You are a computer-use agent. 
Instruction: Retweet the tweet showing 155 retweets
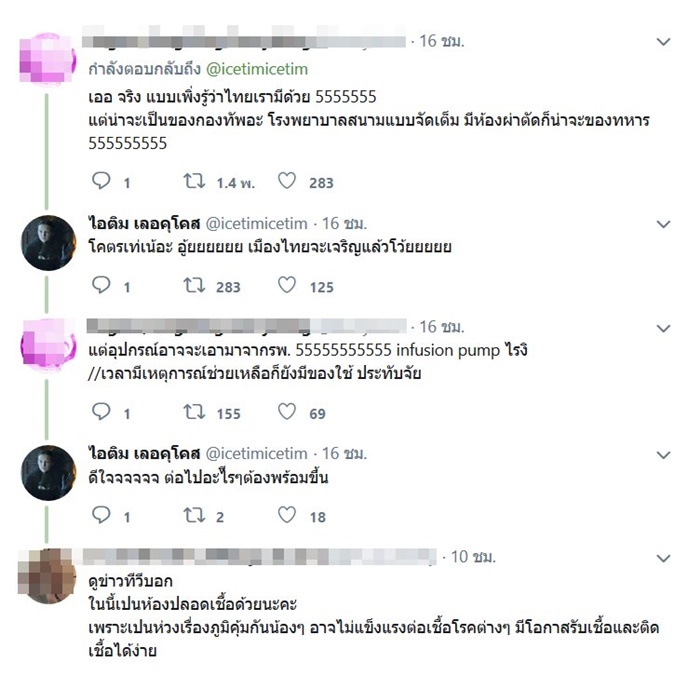coord(195,411)
